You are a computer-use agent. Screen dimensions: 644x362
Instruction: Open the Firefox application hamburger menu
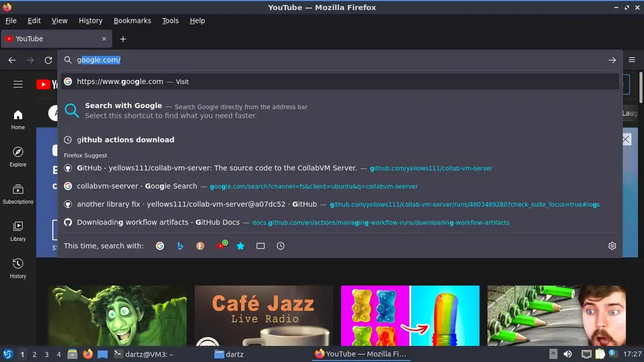click(632, 60)
